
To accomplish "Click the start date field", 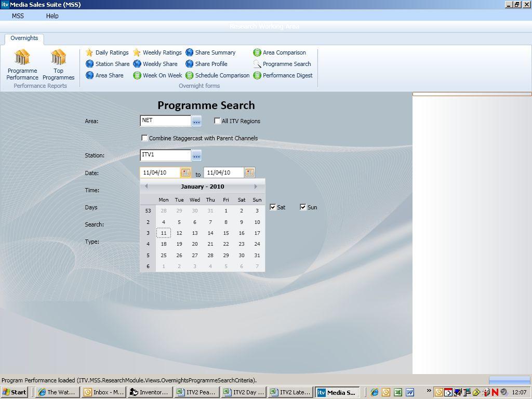I will 160,172.
